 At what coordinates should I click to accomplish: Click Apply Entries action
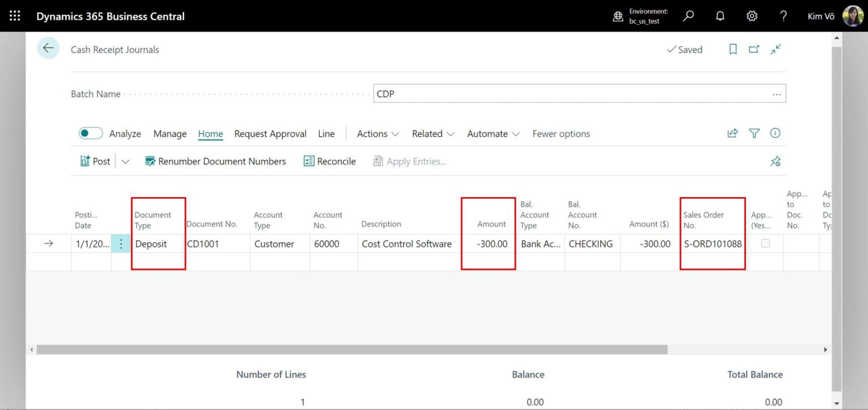click(x=410, y=162)
